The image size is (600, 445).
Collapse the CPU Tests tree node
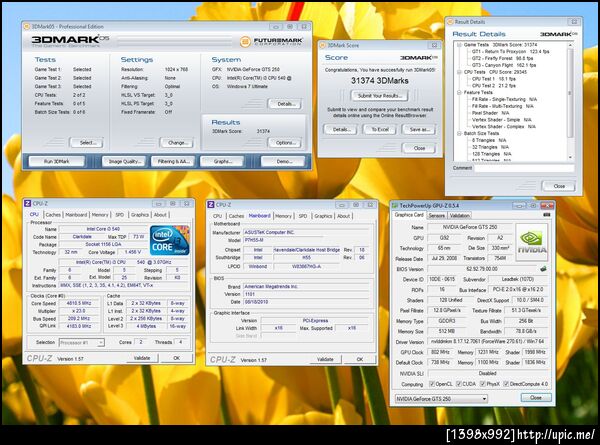459,72
